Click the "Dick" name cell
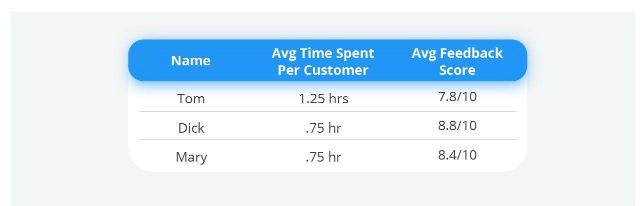The image size is (644, 206). pyautogui.click(x=191, y=128)
